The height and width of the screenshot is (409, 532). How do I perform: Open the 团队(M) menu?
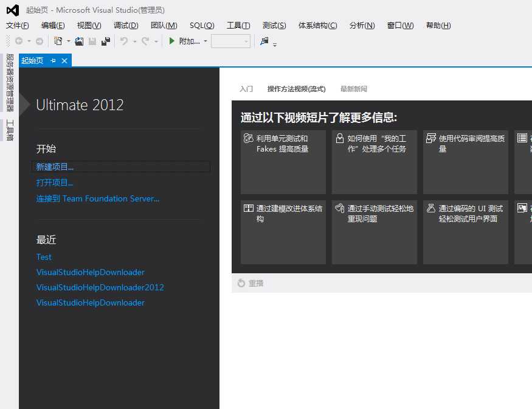point(164,26)
